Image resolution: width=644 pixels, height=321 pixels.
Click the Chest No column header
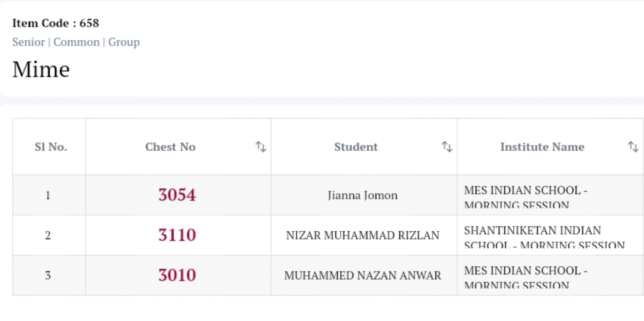pos(170,147)
